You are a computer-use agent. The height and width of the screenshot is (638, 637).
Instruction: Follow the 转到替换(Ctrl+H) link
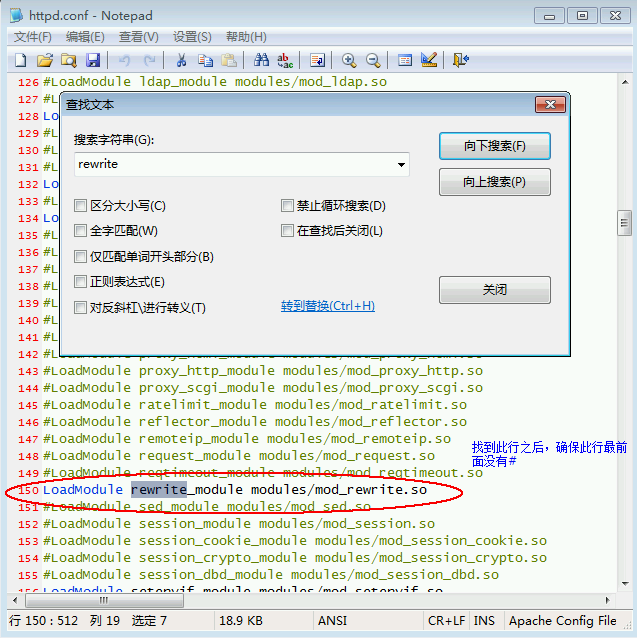point(327,306)
